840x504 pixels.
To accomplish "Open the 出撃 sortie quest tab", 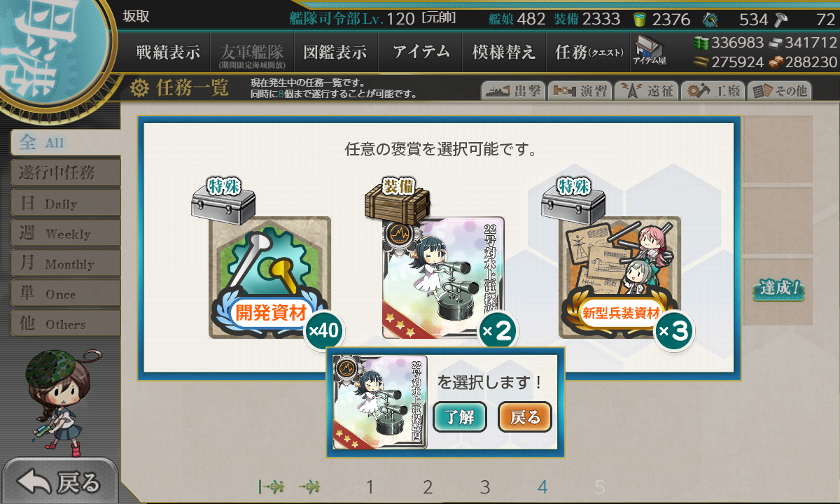I will click(512, 91).
